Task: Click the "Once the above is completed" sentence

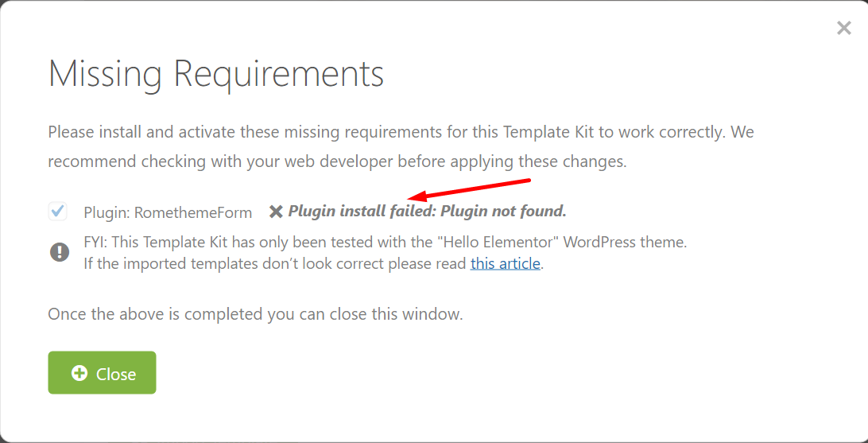Action: 255,314
